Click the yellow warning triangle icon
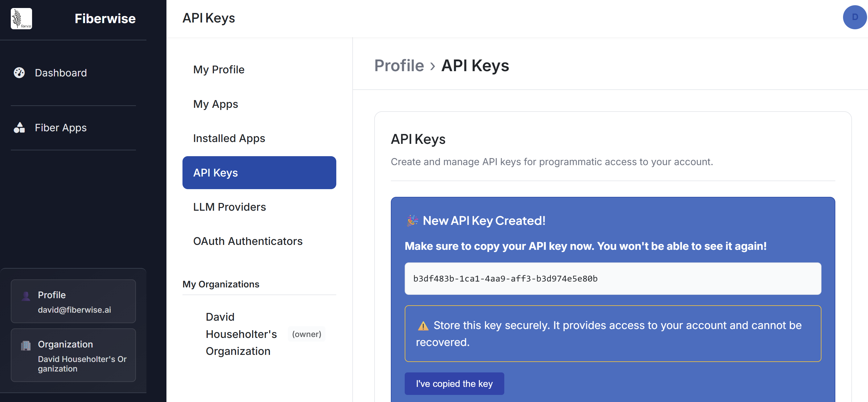Screen dimensions: 868x402 423,326
